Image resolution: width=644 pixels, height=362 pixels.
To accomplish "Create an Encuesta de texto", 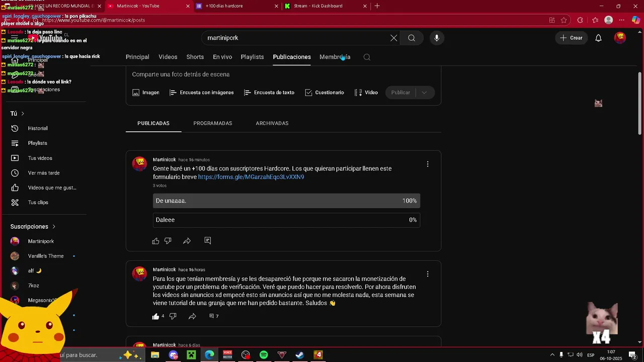I will tap(269, 93).
